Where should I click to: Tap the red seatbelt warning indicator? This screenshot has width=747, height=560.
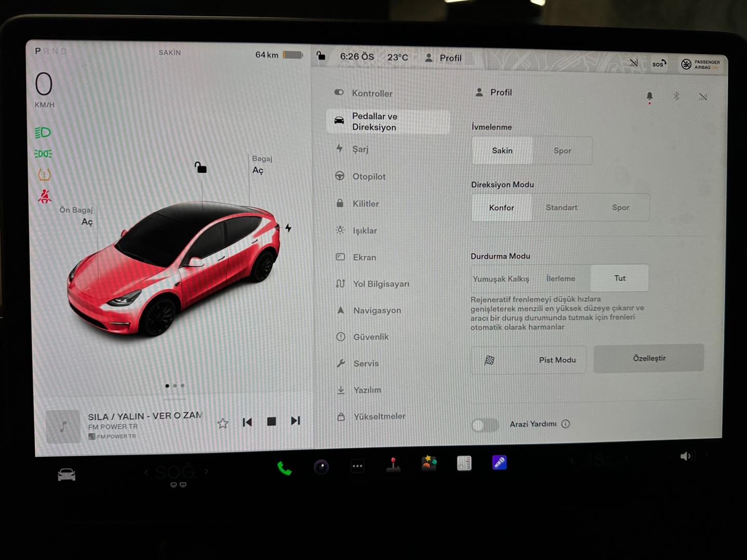[45, 196]
